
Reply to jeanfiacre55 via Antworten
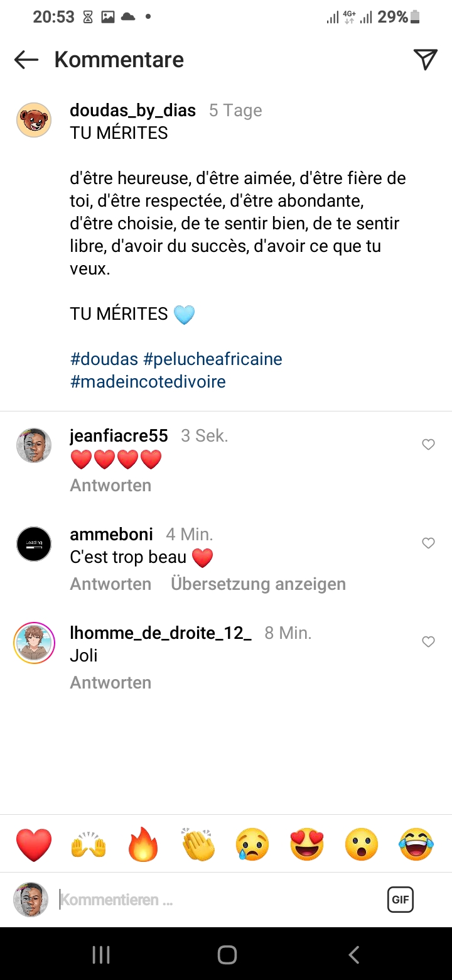pyautogui.click(x=110, y=485)
